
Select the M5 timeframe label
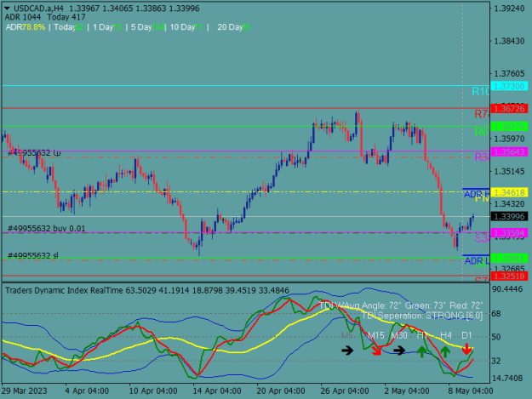347,335
